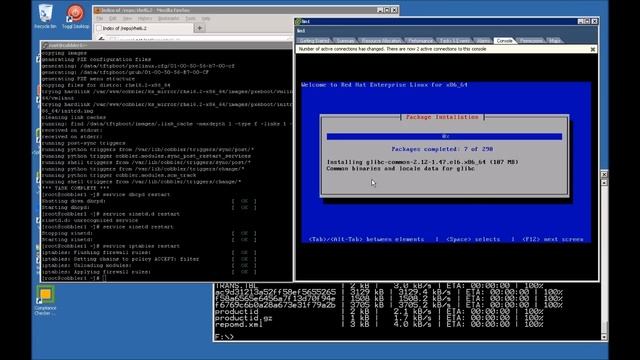This screenshot has height=360, width=640.
Task: Click the F:\> prompt in the command window
Action: pos(224,337)
